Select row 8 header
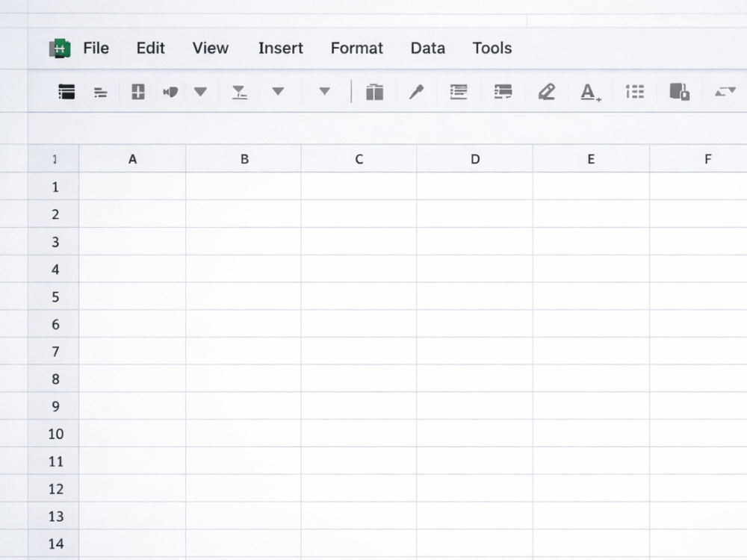 pos(53,379)
